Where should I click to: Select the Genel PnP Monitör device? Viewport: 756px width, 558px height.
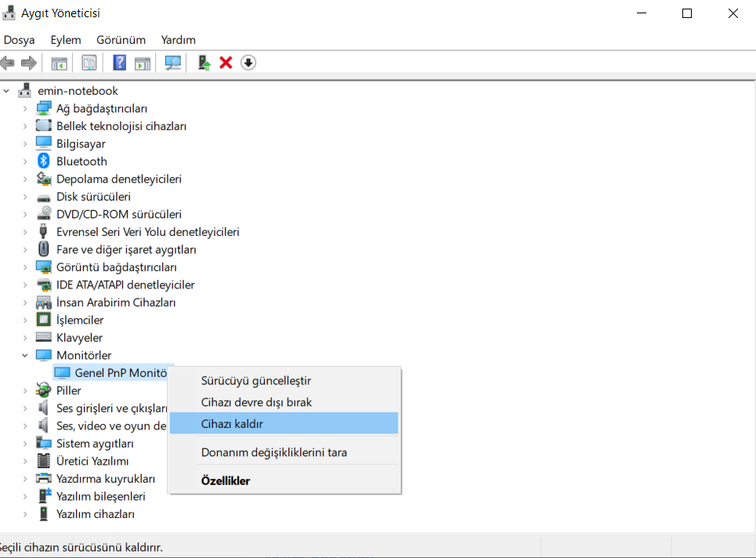[121, 373]
